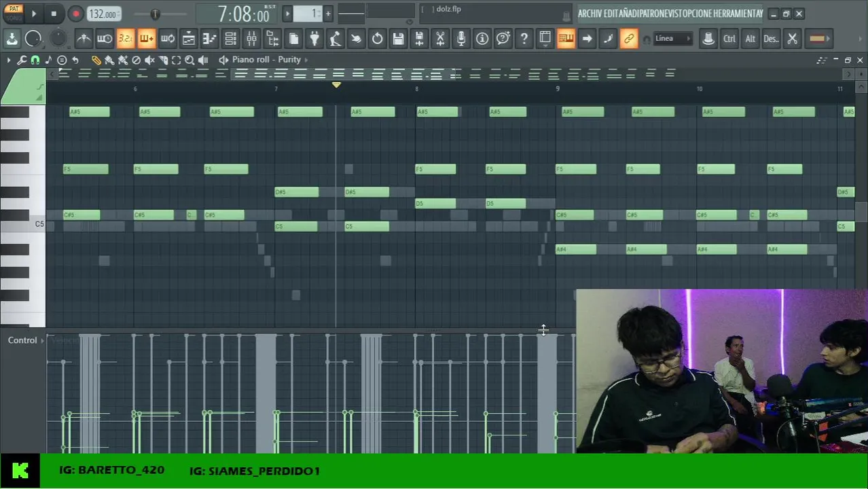Open the plugin picker plug icon
This screenshot has height=489, width=868.
[314, 39]
